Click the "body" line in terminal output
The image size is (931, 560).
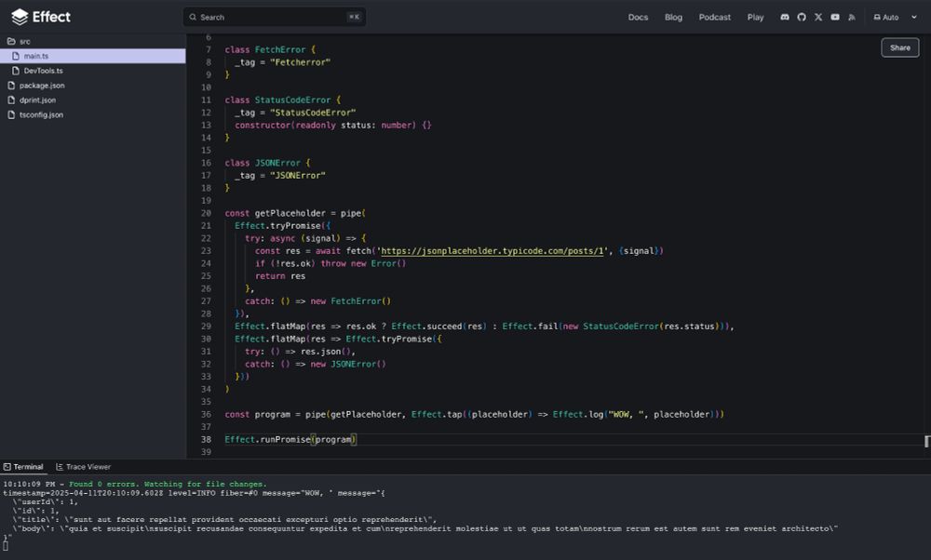(425, 528)
